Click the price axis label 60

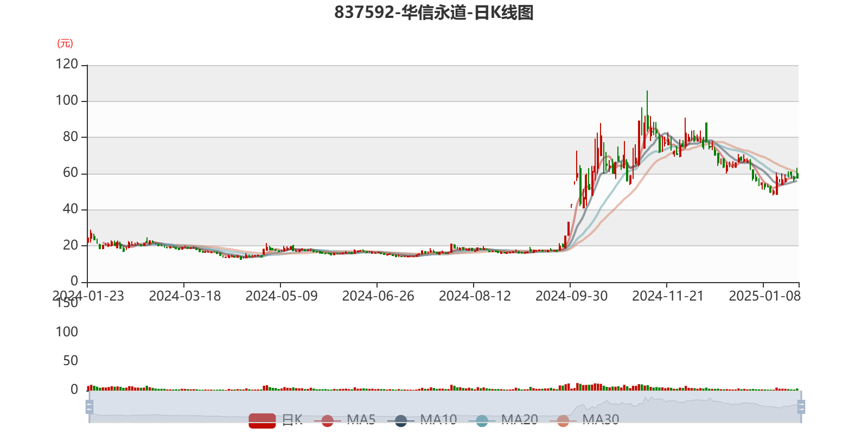coord(71,173)
